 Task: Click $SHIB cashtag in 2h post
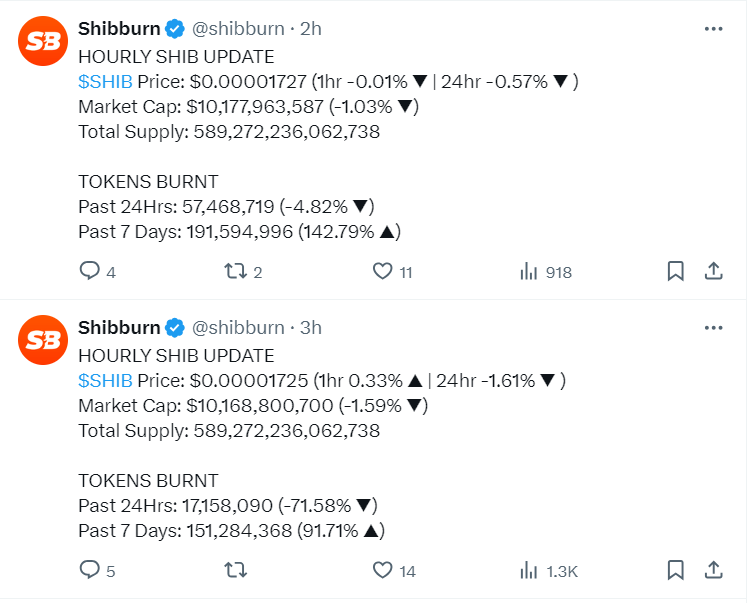pyautogui.click(x=105, y=81)
